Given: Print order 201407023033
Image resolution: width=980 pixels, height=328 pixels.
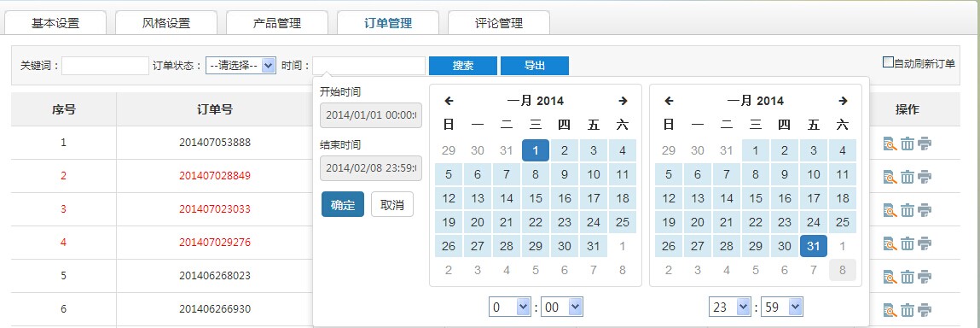Looking at the screenshot, I should tap(925, 210).
